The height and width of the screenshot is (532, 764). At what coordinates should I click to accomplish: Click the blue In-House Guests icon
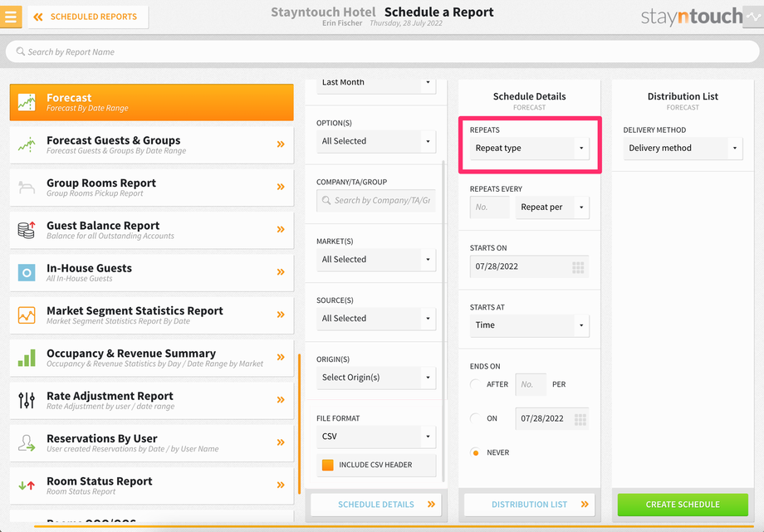point(27,273)
